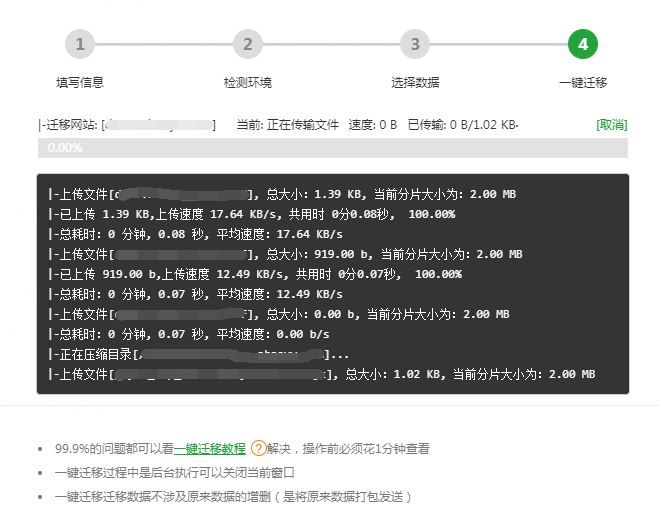Screen dimensions: 659x520
Task: Select the 选择数据 step label
Action: click(x=415, y=83)
